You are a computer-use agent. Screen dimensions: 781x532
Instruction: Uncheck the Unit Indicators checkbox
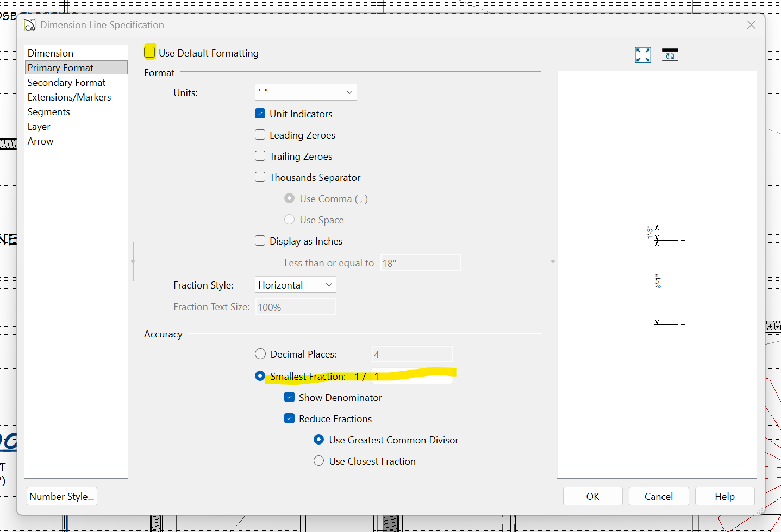coord(260,114)
